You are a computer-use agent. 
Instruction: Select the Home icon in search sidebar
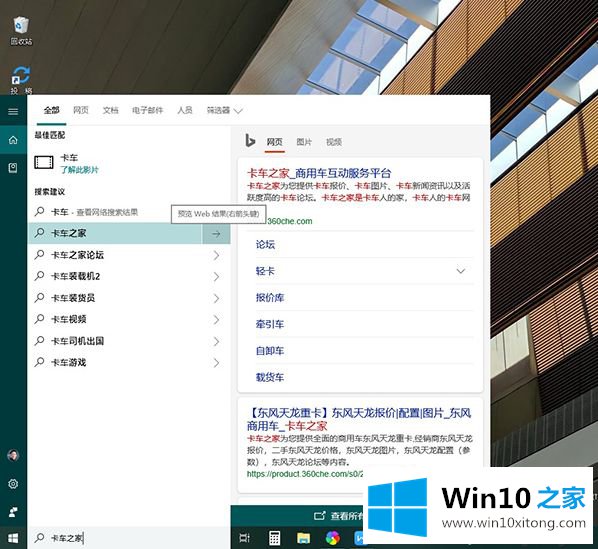(13, 140)
